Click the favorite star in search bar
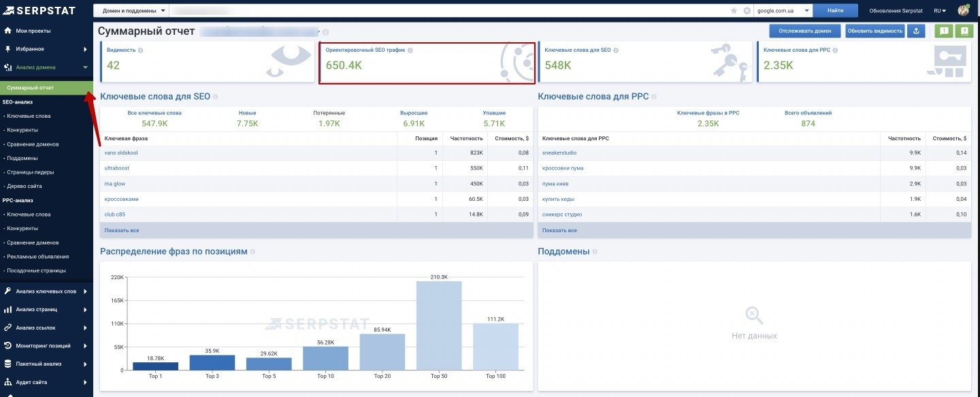This screenshot has width=980, height=397. [734, 11]
